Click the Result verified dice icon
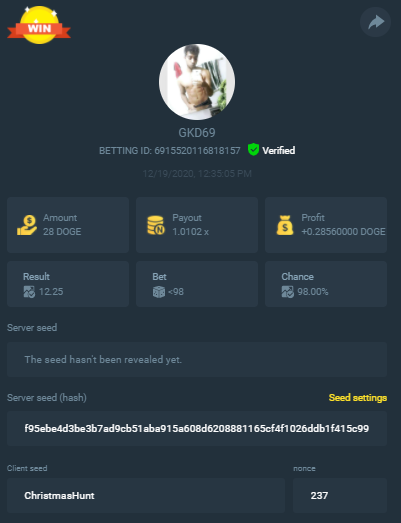 (x=29, y=292)
